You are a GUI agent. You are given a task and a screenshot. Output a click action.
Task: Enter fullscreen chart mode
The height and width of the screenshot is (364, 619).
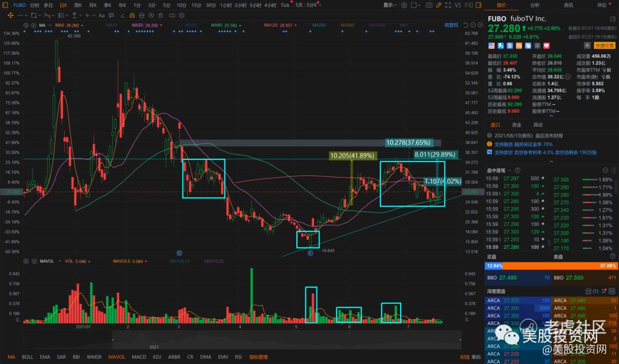(x=448, y=5)
